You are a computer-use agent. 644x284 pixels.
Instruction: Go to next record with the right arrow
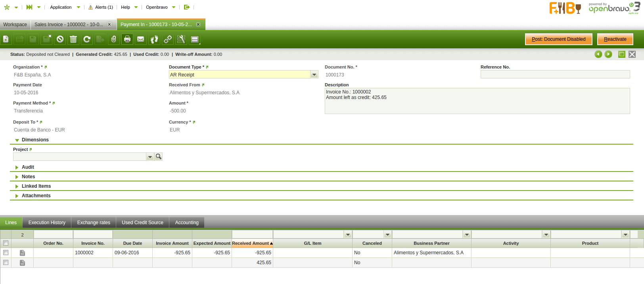coord(608,54)
